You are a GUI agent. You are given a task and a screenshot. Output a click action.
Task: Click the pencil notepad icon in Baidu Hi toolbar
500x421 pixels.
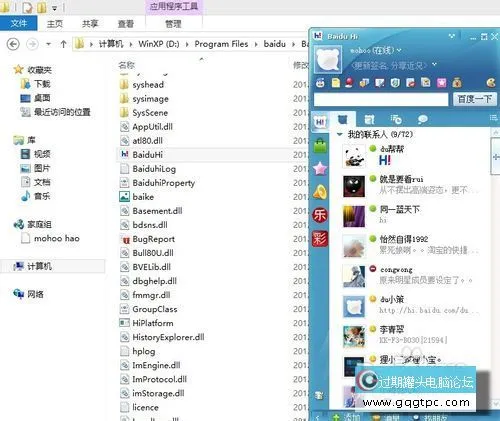380,83
